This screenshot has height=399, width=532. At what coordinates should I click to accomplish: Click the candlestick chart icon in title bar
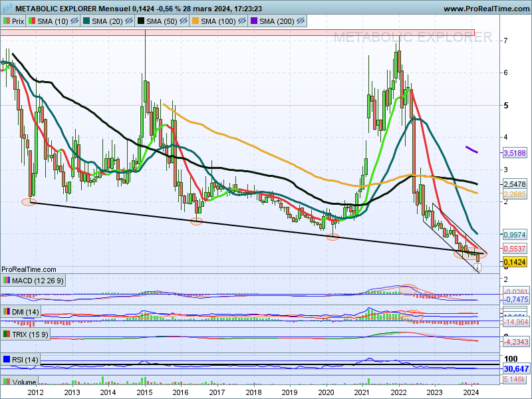7,7
